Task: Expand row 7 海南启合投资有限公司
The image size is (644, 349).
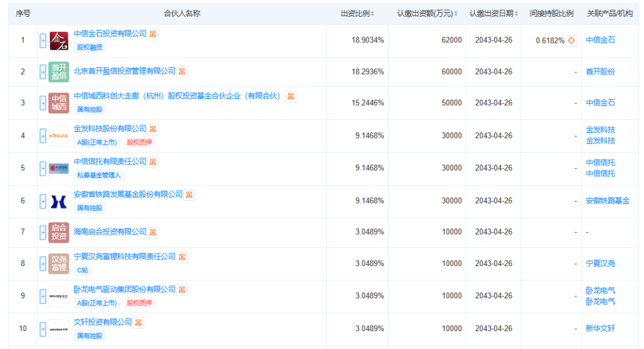Action: pos(43,233)
